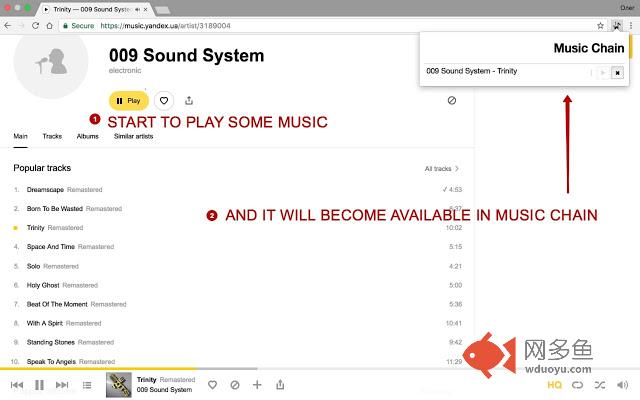Switch to the Tracks tab

click(x=52, y=136)
